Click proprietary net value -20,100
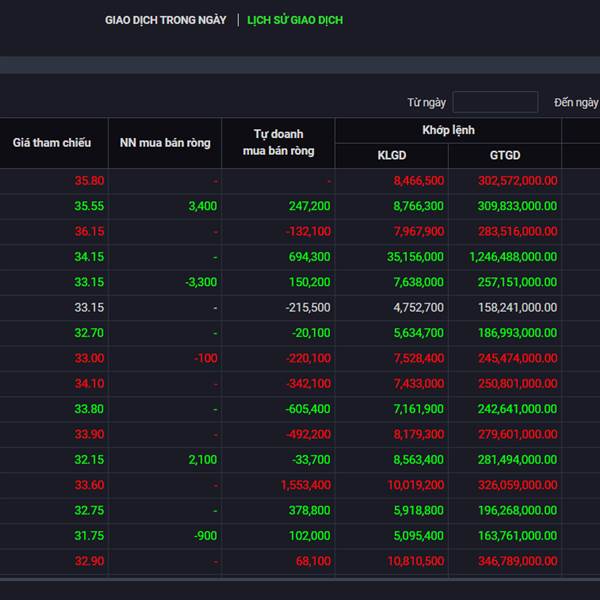This screenshot has width=600, height=600. (x=311, y=333)
